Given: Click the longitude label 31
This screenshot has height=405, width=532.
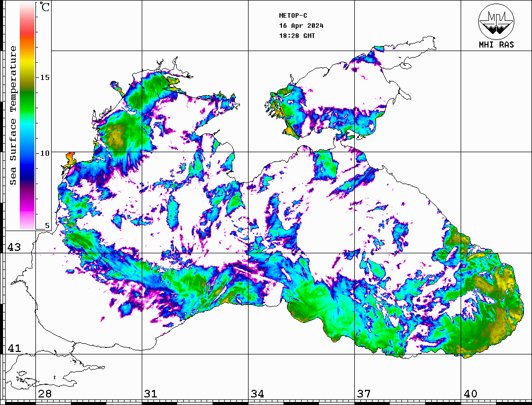Looking at the screenshot, I should tap(151, 394).
